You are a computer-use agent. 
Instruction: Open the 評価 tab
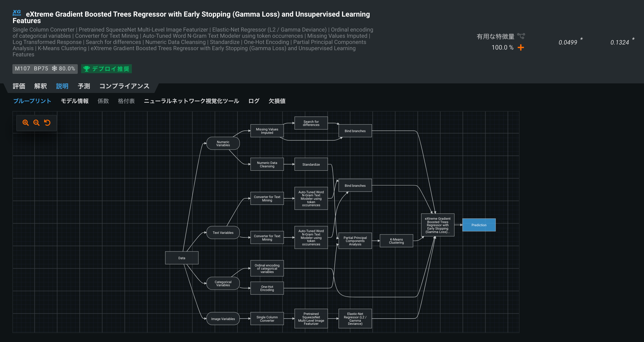[x=19, y=86]
